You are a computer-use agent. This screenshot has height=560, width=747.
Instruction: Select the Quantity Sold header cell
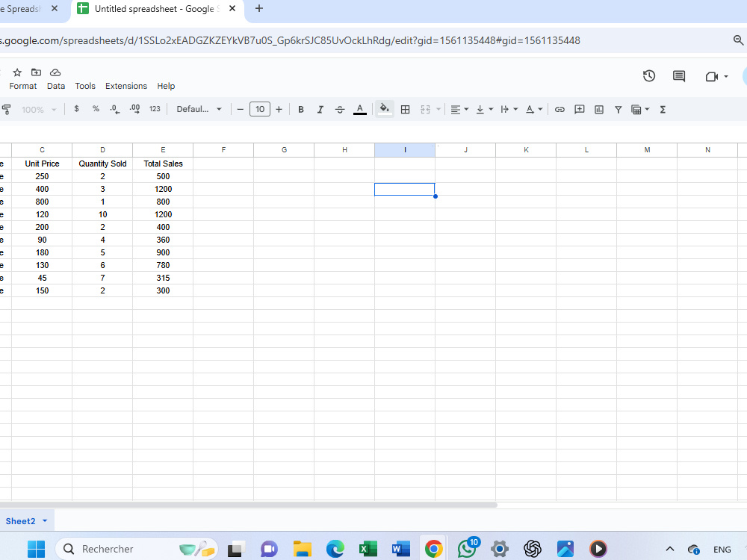(x=102, y=164)
